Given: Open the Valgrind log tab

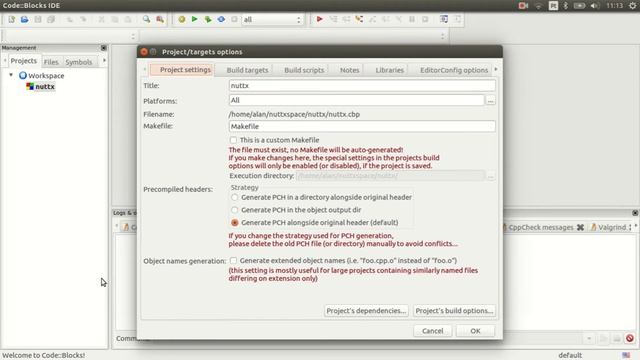Looking at the screenshot, I should tap(611, 227).
